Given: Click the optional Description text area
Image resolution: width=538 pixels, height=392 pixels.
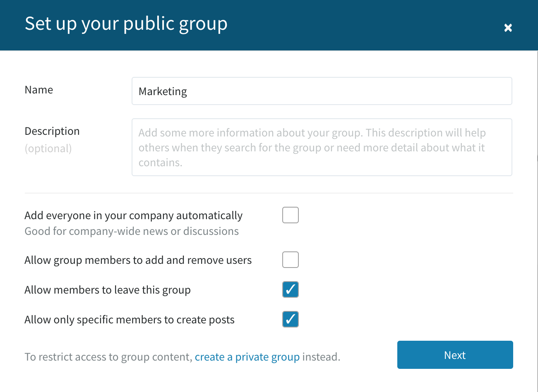Looking at the screenshot, I should [x=322, y=147].
